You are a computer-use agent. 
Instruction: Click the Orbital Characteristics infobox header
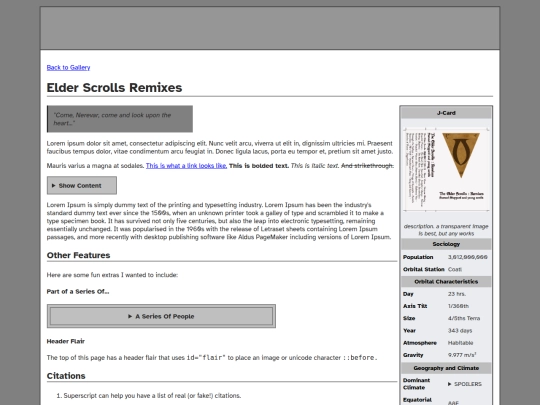446,282
